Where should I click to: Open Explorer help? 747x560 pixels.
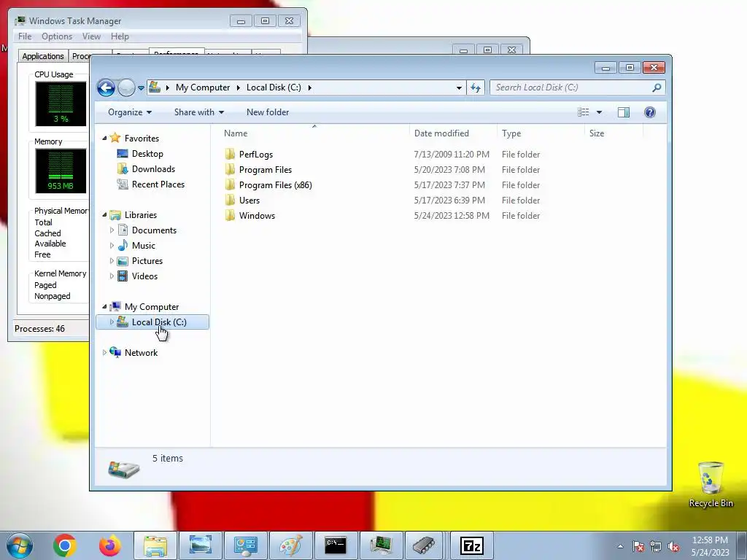coord(650,112)
